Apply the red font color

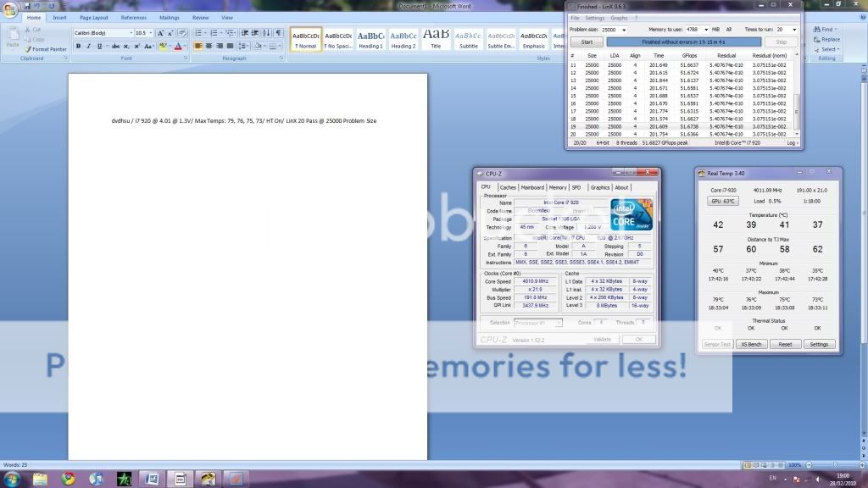click(x=178, y=47)
